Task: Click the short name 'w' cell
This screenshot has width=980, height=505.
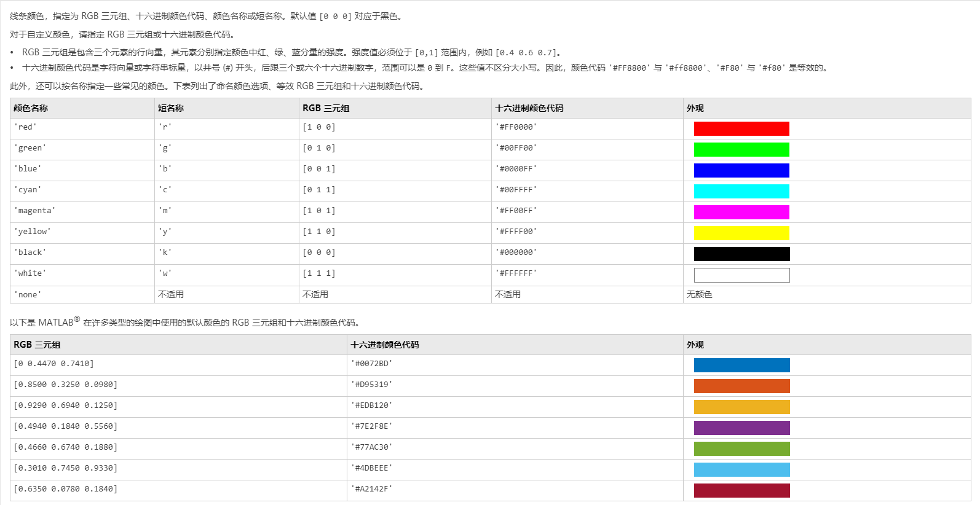Action: [226, 275]
